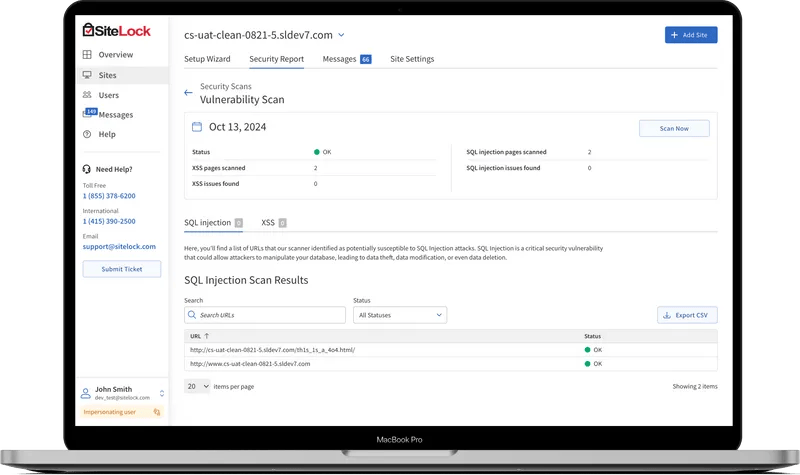
Task: Email support@sitelock.com link
Action: [119, 246]
